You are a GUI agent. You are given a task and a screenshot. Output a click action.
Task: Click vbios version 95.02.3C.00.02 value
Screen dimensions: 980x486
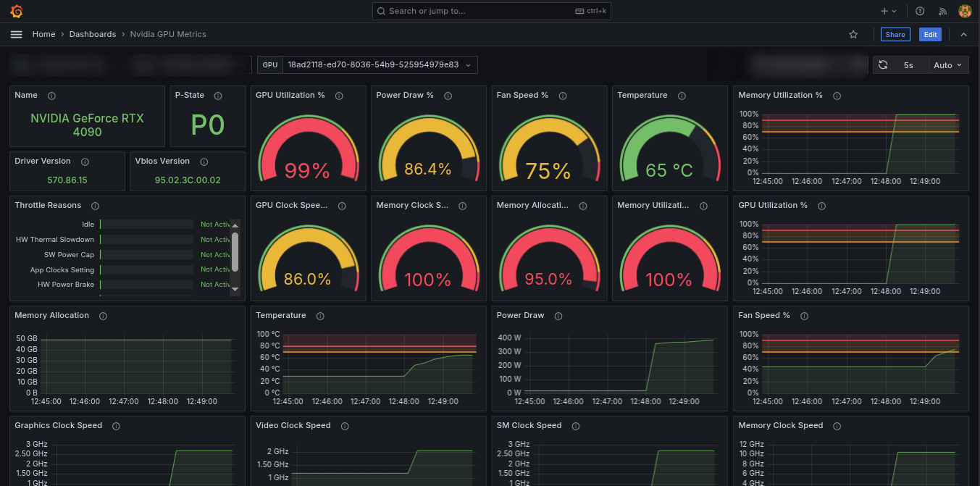pyautogui.click(x=188, y=180)
